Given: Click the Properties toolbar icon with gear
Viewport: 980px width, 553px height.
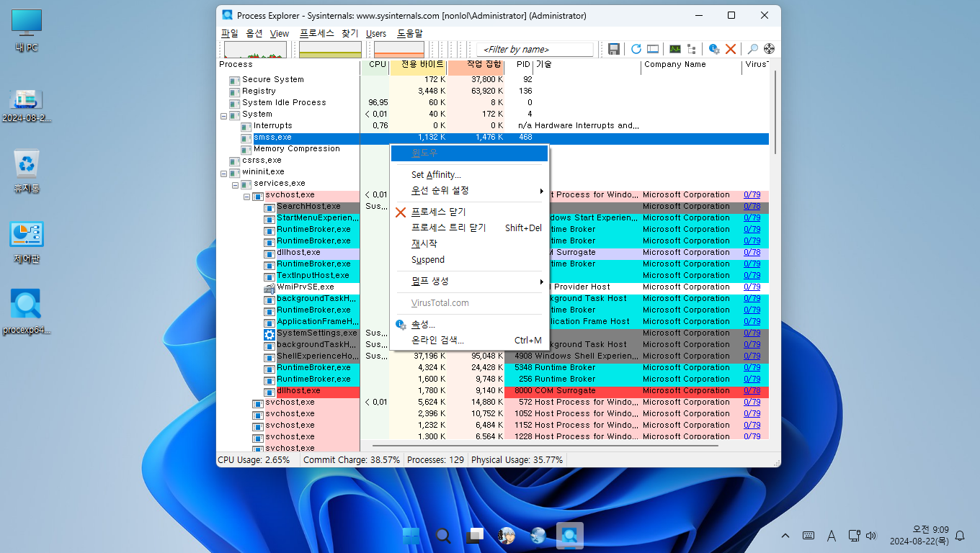Looking at the screenshot, I should click(x=714, y=49).
